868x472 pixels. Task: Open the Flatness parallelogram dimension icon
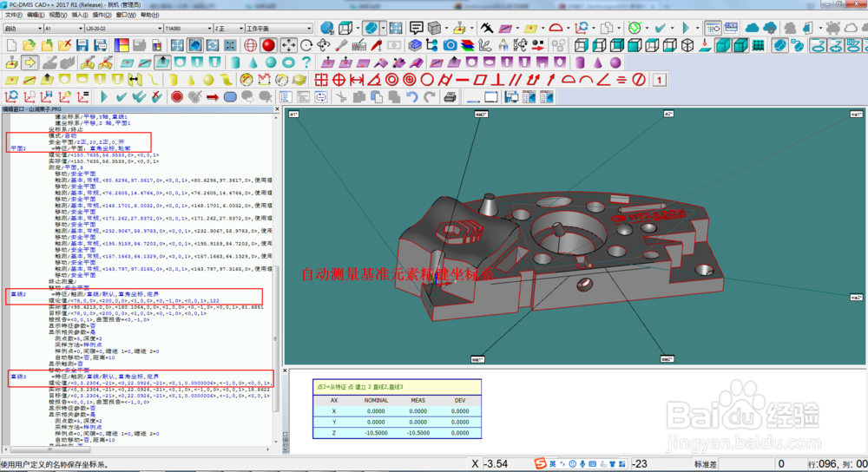(480, 80)
